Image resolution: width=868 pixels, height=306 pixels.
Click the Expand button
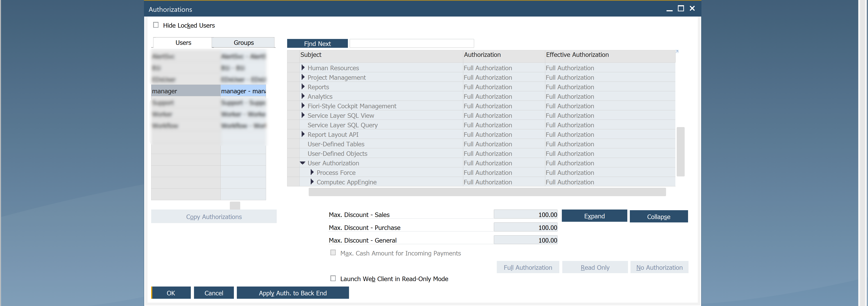click(594, 216)
